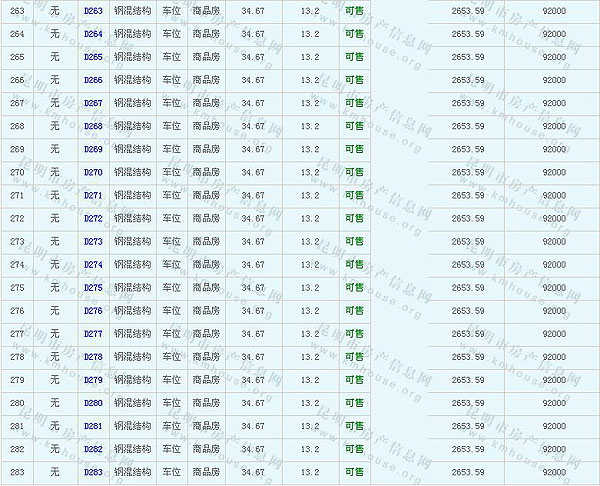Screen dimensions: 600x486
Task: Select the 可售 status in row 282
Action: [x=354, y=448]
